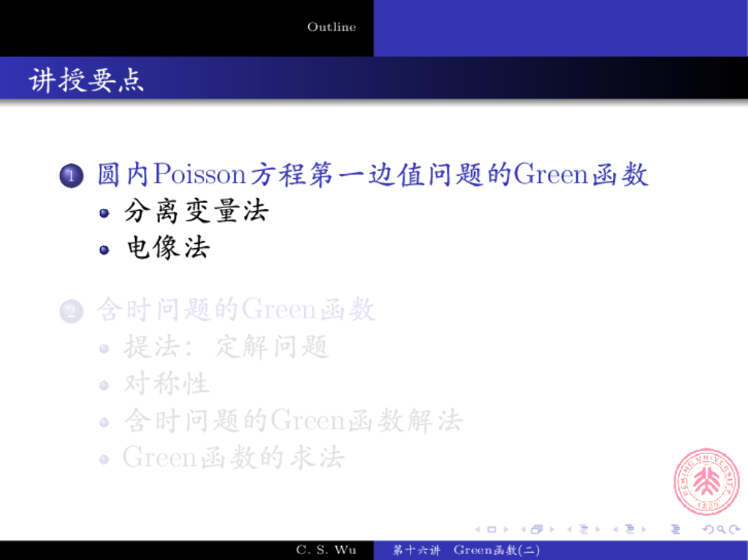Viewport: 748px width, 560px height.
Task: Click the Peking University seal logo
Action: click(706, 482)
